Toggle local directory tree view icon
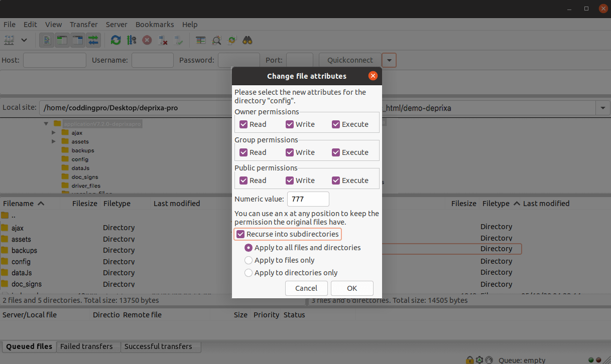This screenshot has height=364, width=611. point(62,40)
